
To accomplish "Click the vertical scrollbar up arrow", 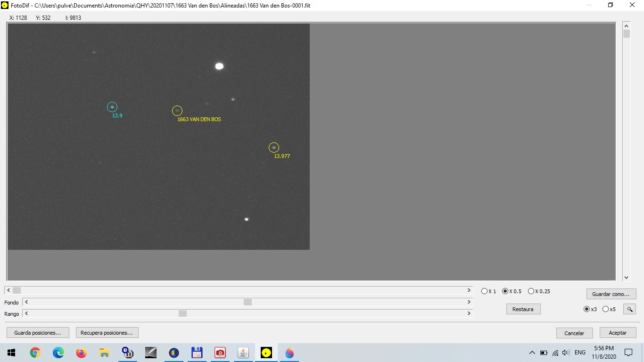I will (x=627, y=25).
